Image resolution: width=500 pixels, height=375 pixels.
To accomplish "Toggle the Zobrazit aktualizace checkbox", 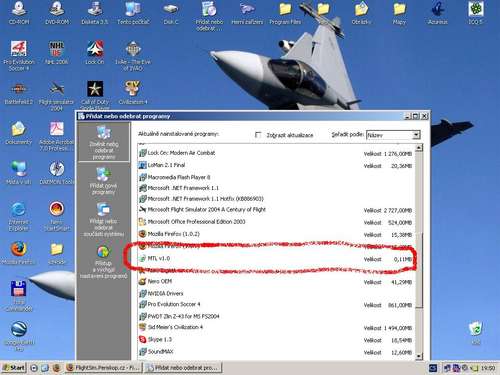I will [258, 135].
